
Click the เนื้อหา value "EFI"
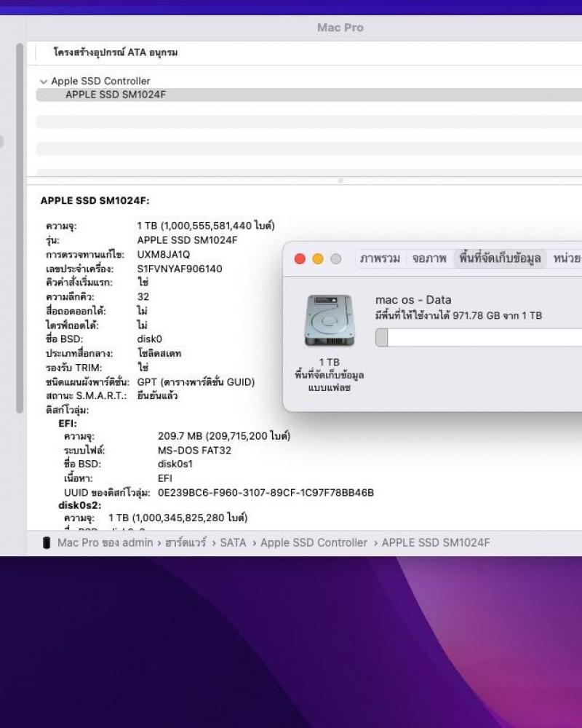(x=164, y=478)
